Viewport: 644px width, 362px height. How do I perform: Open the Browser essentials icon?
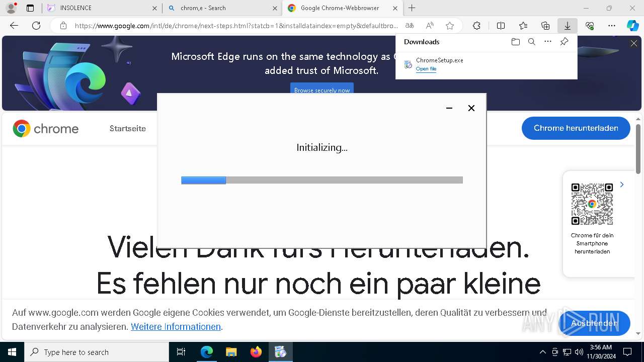point(590,26)
